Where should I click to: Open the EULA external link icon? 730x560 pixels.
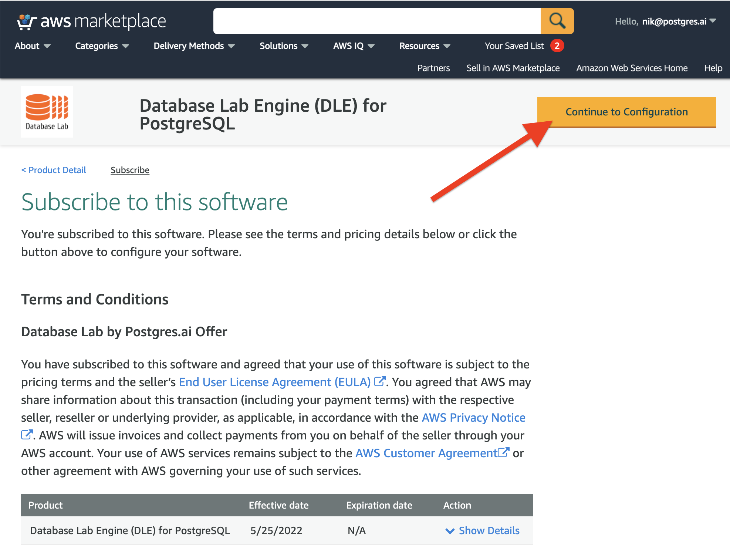(x=380, y=381)
